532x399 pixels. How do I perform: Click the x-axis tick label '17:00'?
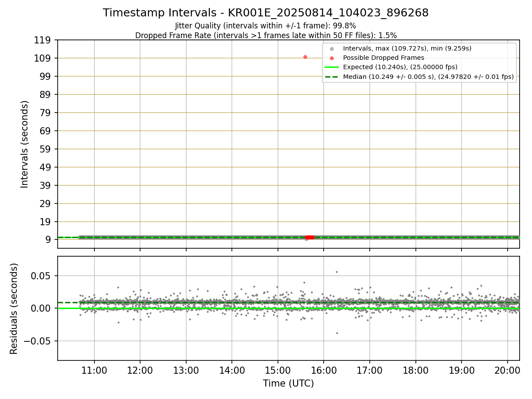pyautogui.click(x=370, y=370)
